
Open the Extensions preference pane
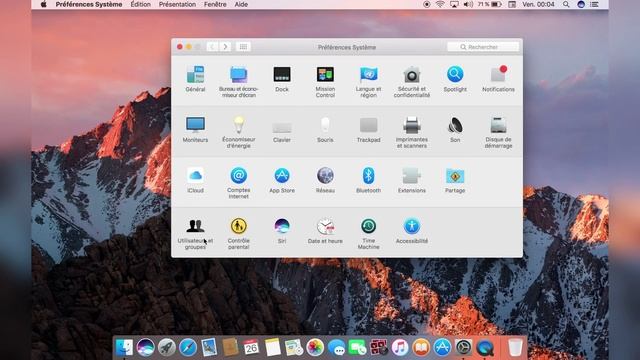click(x=411, y=180)
